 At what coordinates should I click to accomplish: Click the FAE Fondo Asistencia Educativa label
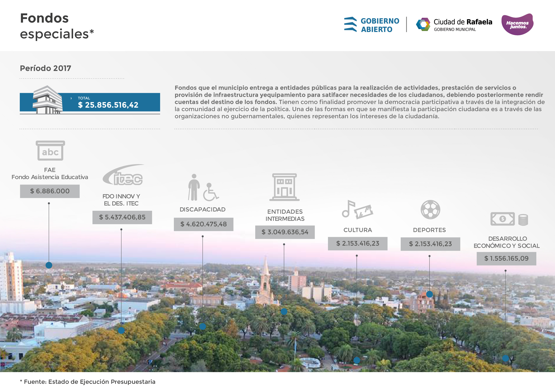tap(50, 174)
